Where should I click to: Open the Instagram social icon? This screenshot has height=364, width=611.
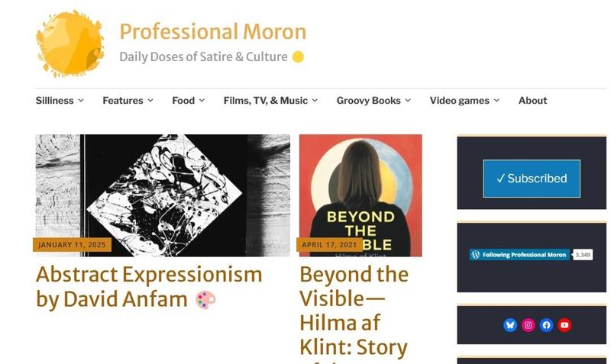coord(528,325)
